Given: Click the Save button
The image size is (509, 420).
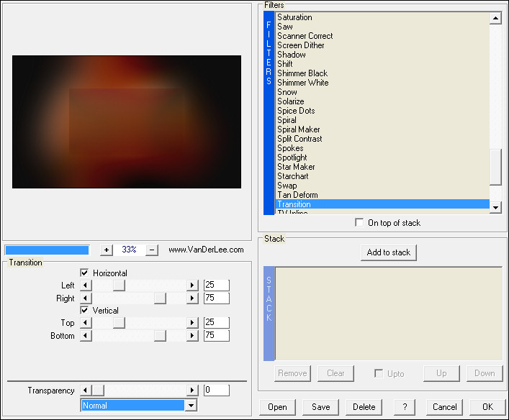Looking at the screenshot, I should coord(320,407).
